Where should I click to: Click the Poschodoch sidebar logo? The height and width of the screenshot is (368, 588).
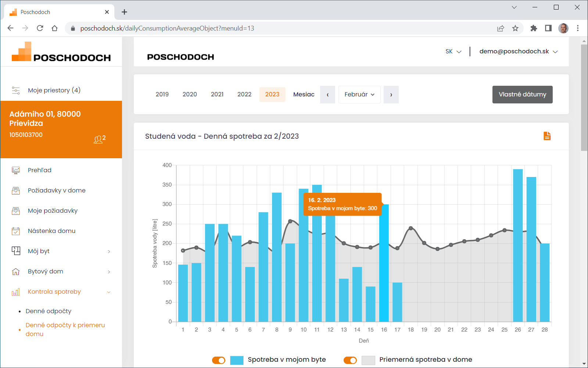click(x=61, y=52)
